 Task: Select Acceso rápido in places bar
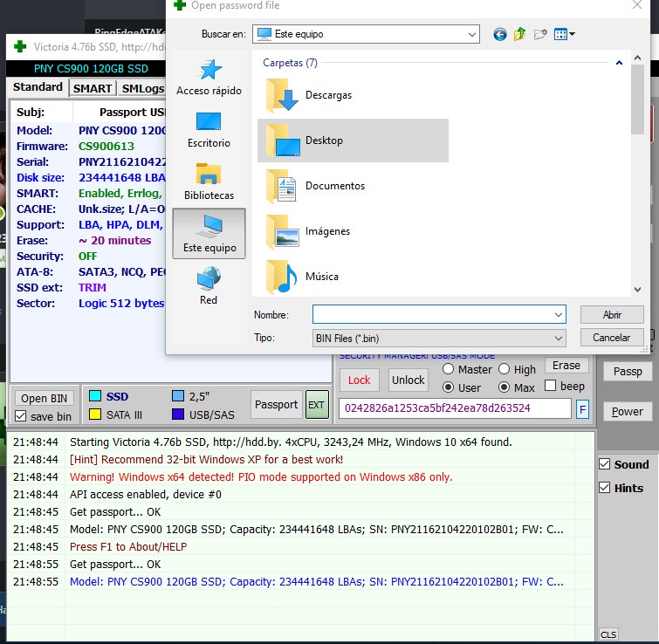[209, 79]
